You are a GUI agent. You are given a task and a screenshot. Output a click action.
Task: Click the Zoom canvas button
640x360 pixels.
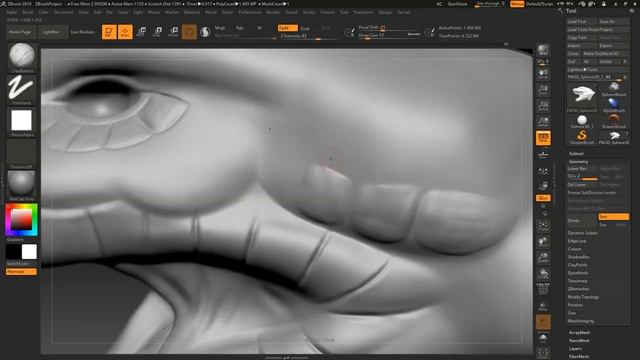pos(543,90)
